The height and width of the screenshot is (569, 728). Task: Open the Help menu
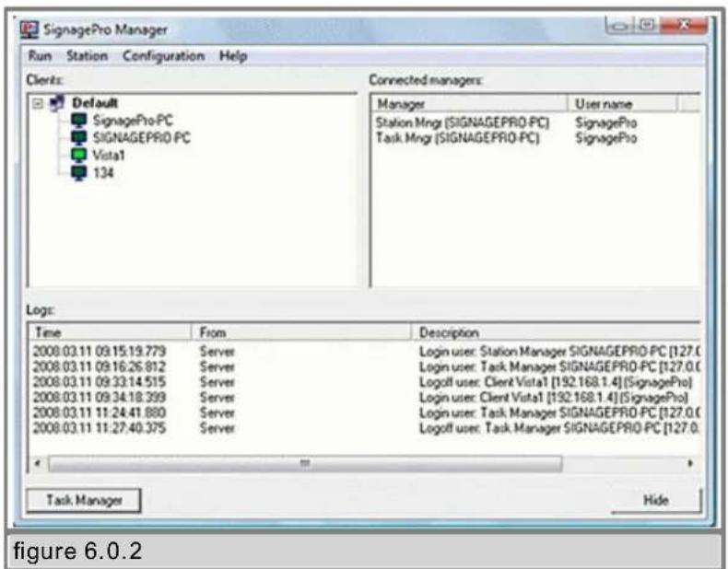[x=233, y=56]
